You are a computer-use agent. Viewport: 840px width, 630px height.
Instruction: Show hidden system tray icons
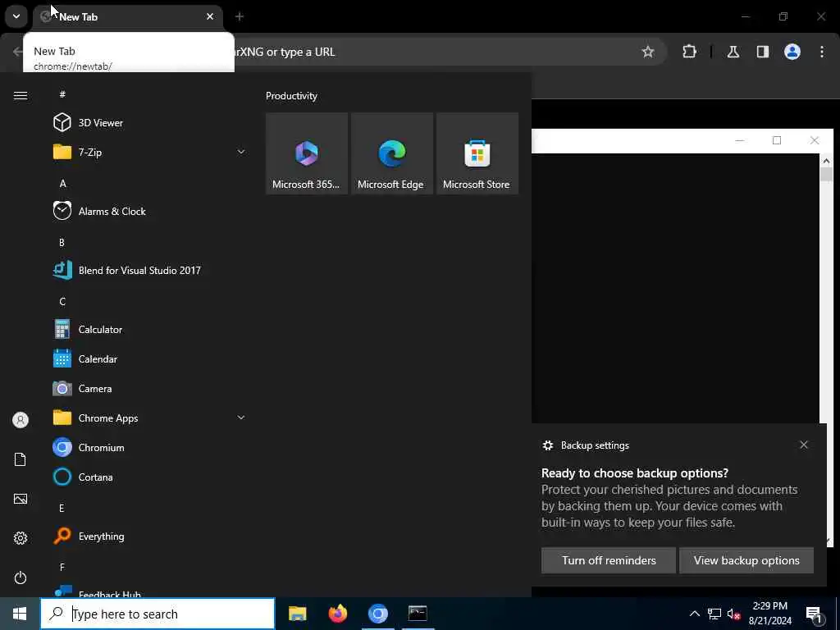click(694, 614)
